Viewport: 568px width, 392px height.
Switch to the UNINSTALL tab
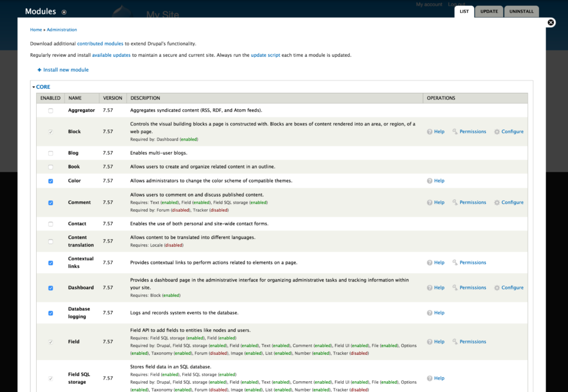click(x=521, y=11)
